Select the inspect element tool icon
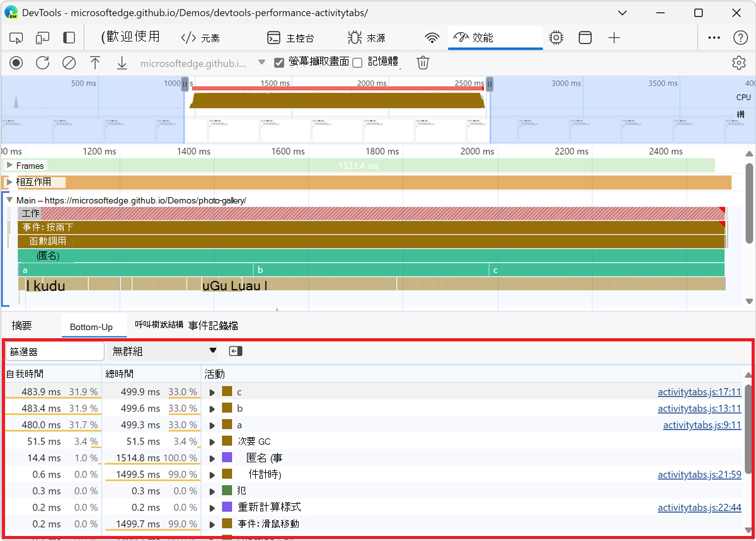Screen dimensions: 756x541 (x=16, y=38)
